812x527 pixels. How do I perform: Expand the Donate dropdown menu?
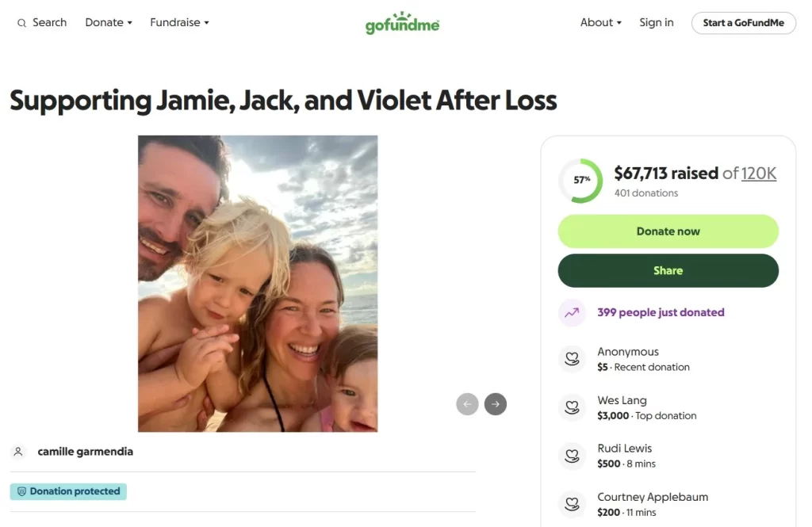109,23
